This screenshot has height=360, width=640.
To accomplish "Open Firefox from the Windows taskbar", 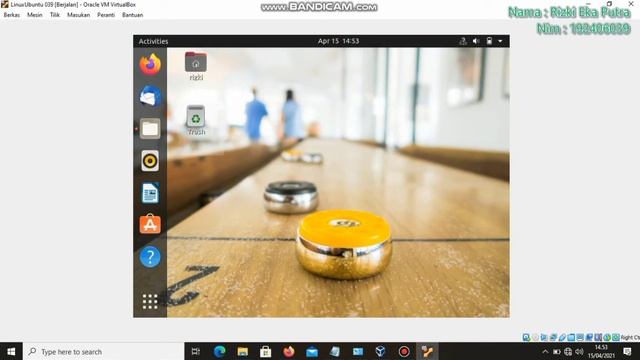I will pos(289,351).
